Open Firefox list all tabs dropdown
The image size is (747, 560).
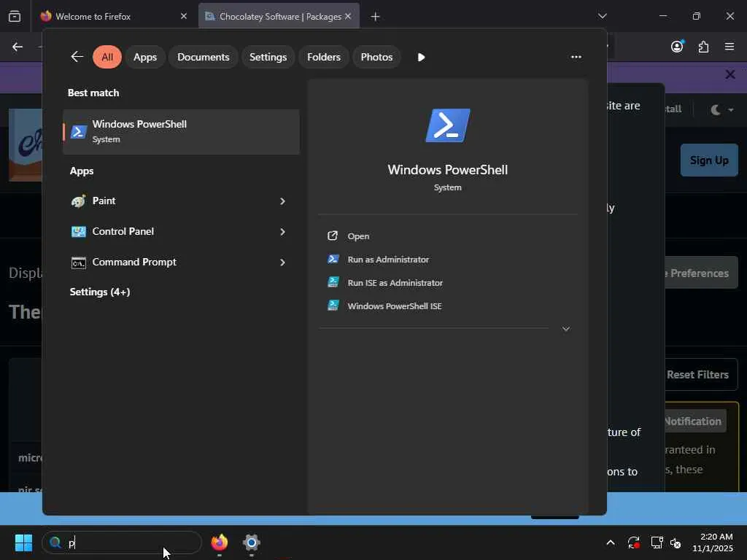click(602, 16)
